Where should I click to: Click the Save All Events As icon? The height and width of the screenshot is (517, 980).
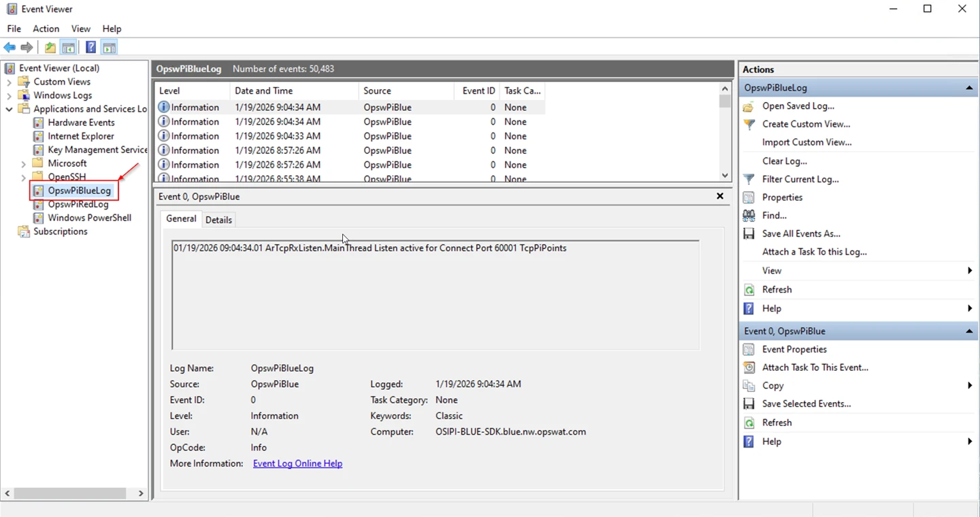tap(749, 234)
